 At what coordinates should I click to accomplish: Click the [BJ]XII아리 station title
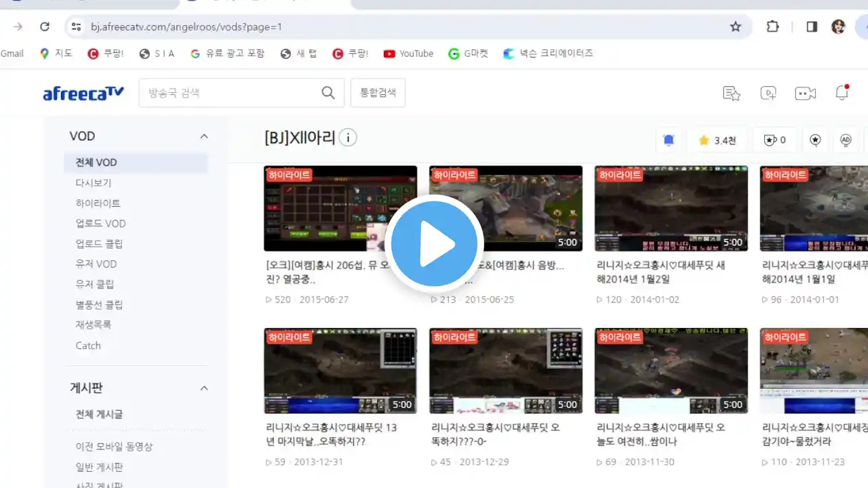300,138
